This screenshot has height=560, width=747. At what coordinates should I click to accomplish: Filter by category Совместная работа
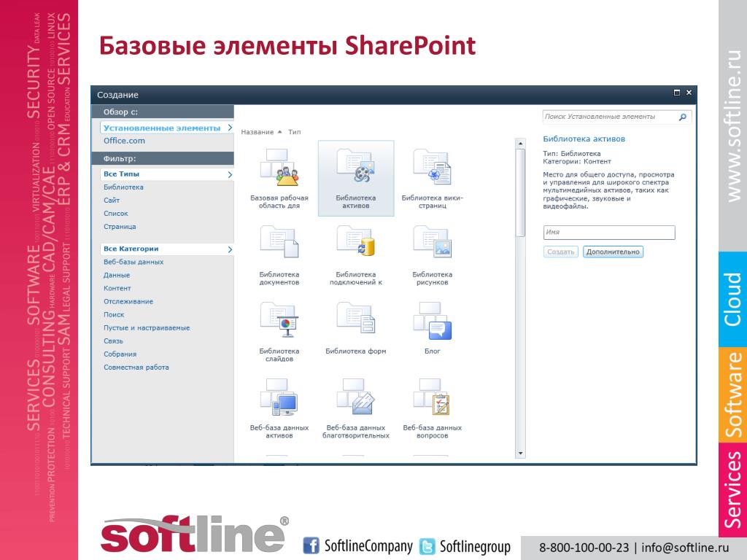pos(136,367)
